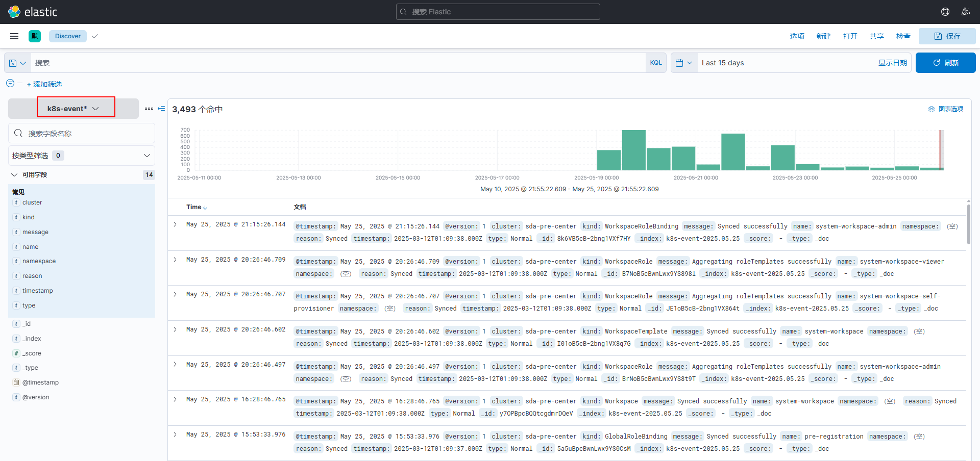The image size is (980, 461).
Task: Open the calendar quick date menu
Action: [x=684, y=63]
